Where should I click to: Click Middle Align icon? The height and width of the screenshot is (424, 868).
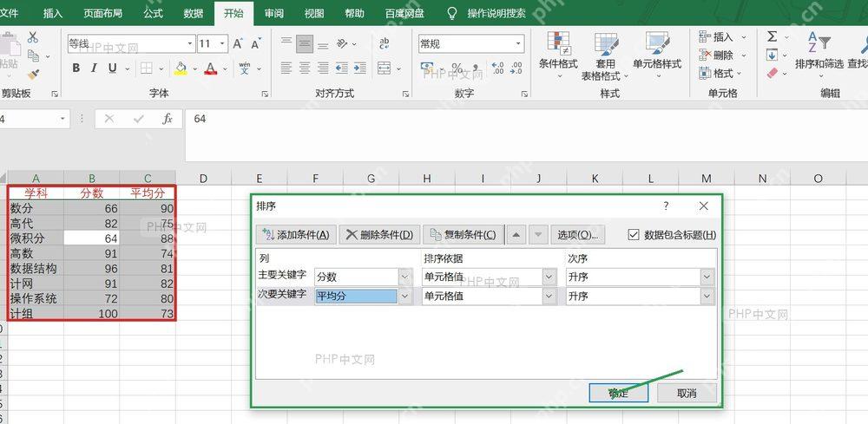click(305, 43)
